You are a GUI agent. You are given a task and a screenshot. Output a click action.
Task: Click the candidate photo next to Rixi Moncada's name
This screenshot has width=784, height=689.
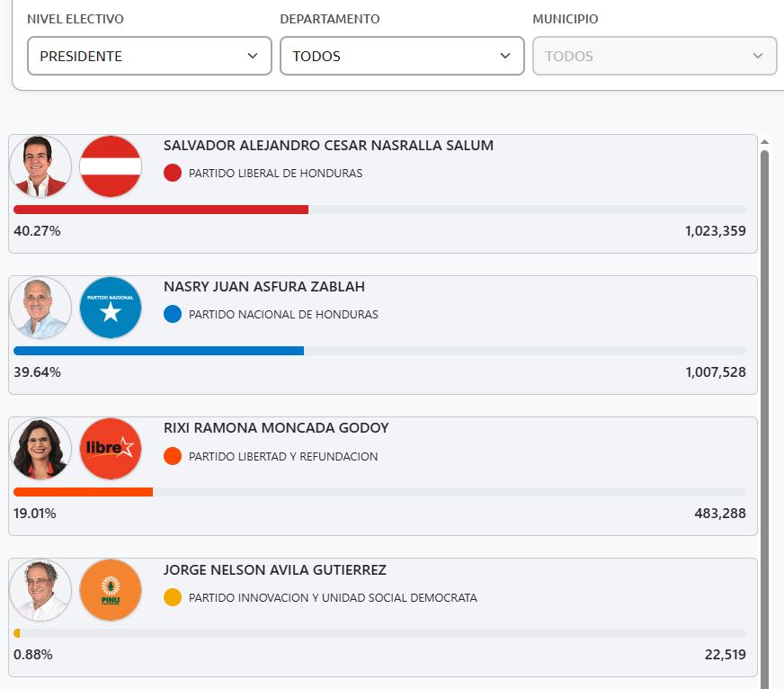click(x=41, y=449)
